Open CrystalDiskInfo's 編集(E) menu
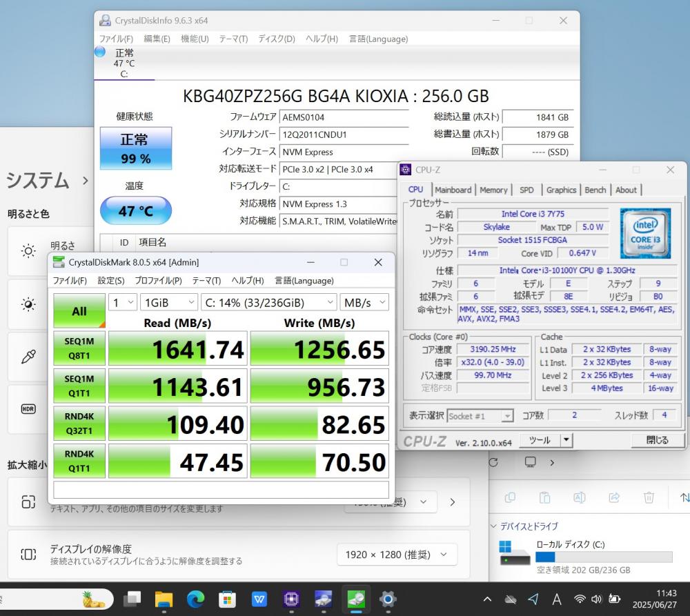The image size is (690, 616). tap(157, 39)
